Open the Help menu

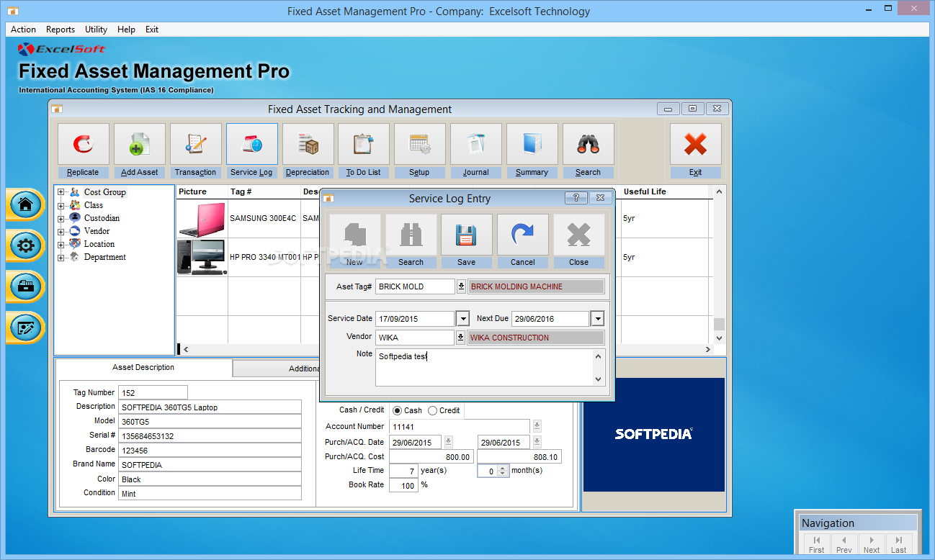tap(126, 30)
